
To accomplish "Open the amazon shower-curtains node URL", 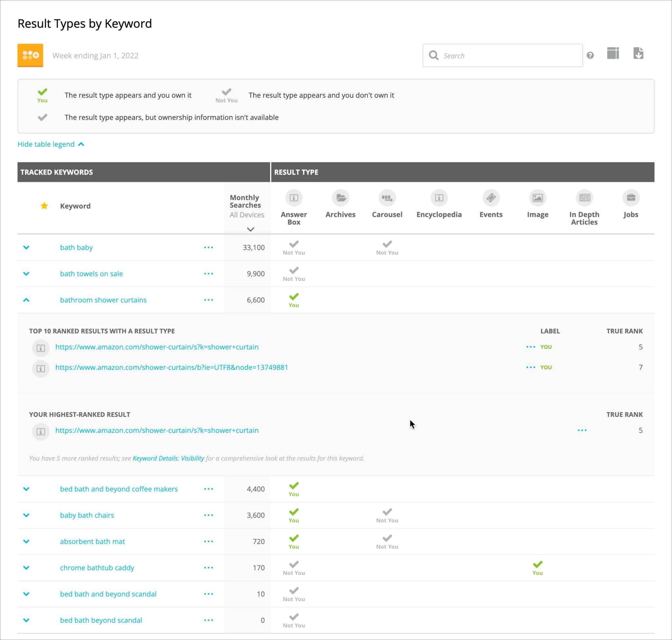I will [x=172, y=367].
